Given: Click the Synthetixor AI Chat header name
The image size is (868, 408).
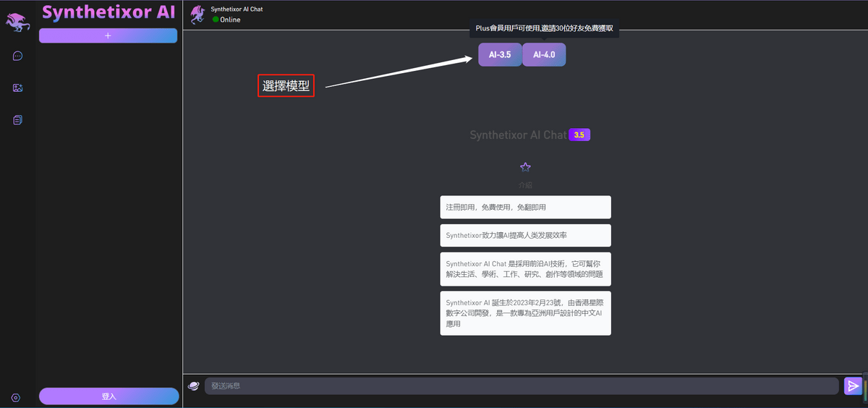Looking at the screenshot, I should [x=237, y=9].
